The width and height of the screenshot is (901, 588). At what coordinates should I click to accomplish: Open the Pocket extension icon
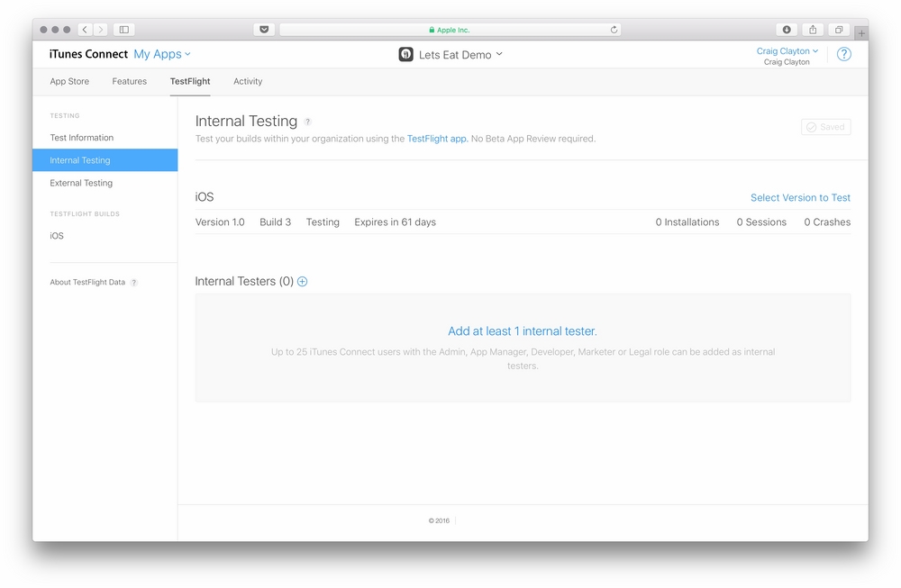pyautogui.click(x=264, y=30)
